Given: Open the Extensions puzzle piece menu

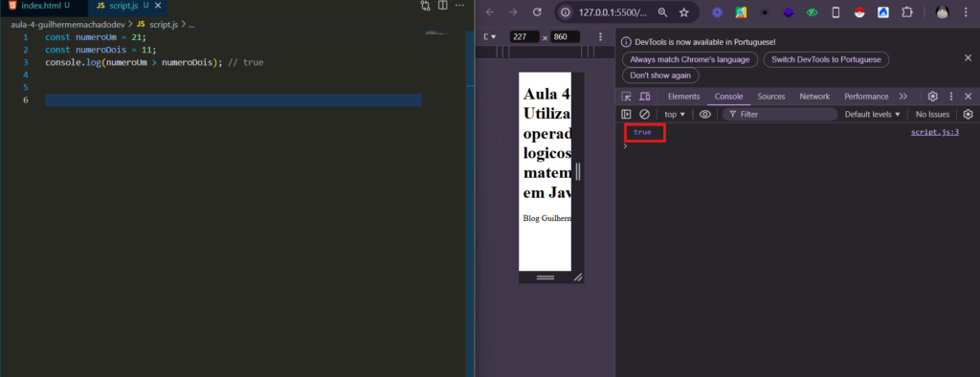Looking at the screenshot, I should tap(907, 11).
